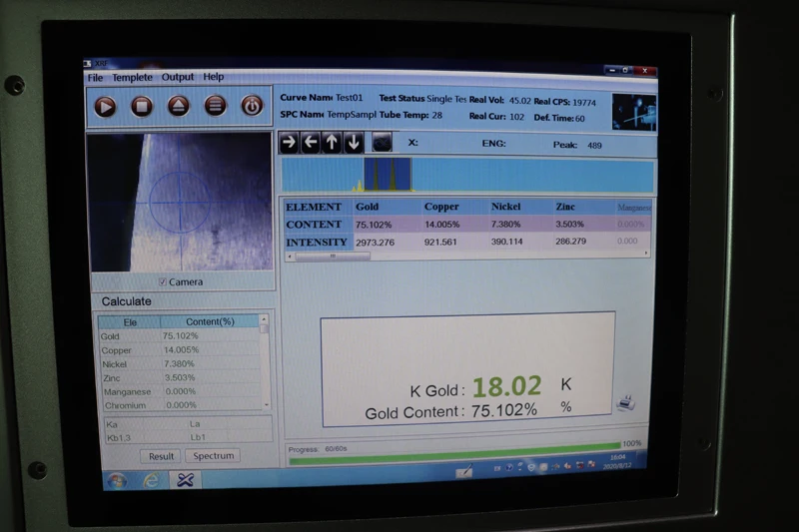
Task: Click the eject sample button
Action: tap(179, 106)
